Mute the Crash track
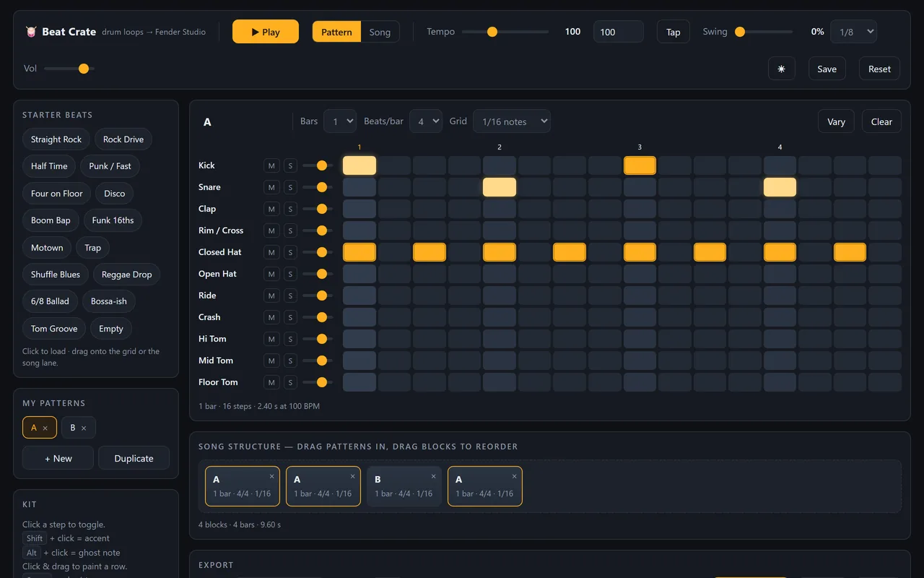 click(271, 317)
